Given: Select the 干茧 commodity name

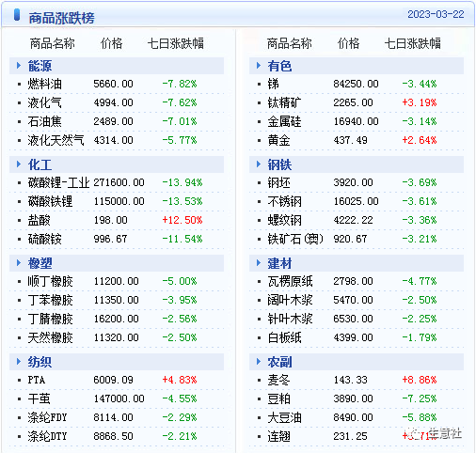Looking at the screenshot, I should click(40, 398).
